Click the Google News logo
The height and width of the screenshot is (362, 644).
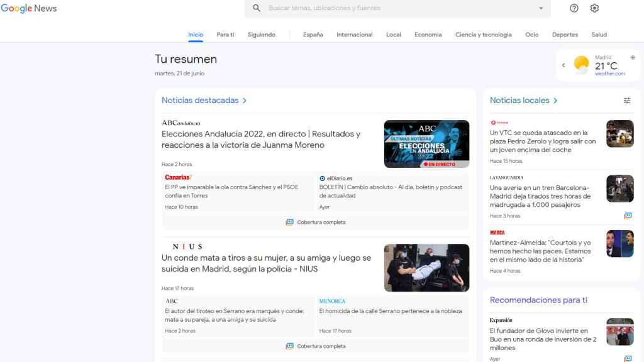pos(30,8)
